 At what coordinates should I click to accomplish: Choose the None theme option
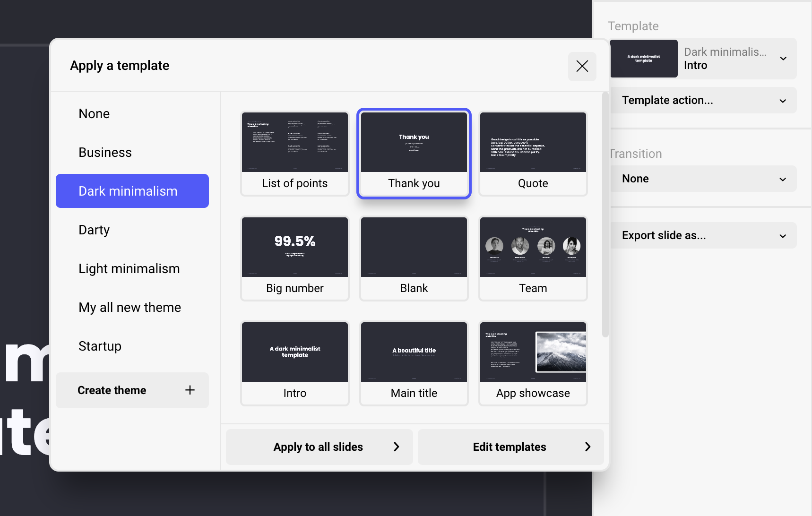(94, 113)
